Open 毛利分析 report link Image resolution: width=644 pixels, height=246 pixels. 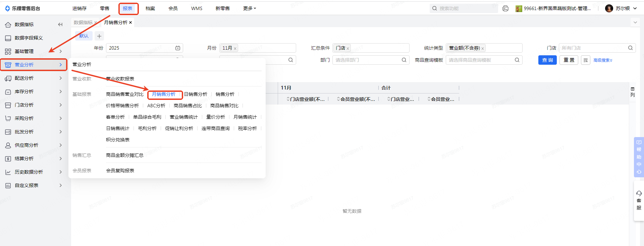coord(147,128)
